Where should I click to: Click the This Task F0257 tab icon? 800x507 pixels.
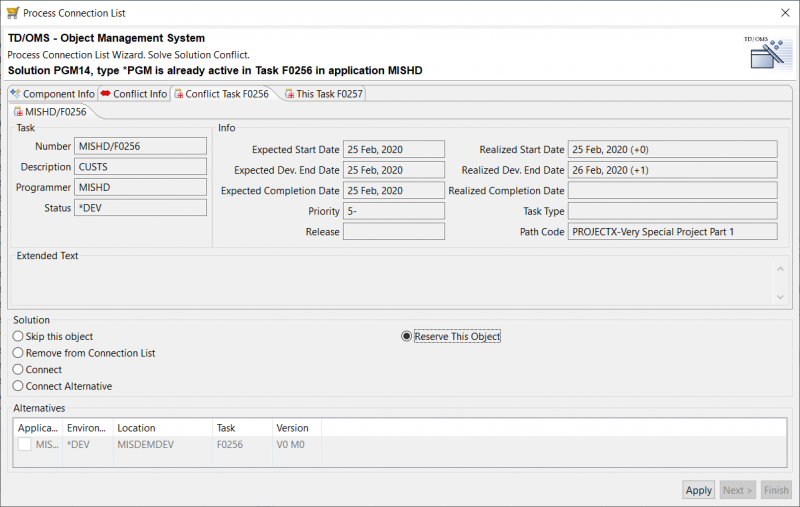289,94
